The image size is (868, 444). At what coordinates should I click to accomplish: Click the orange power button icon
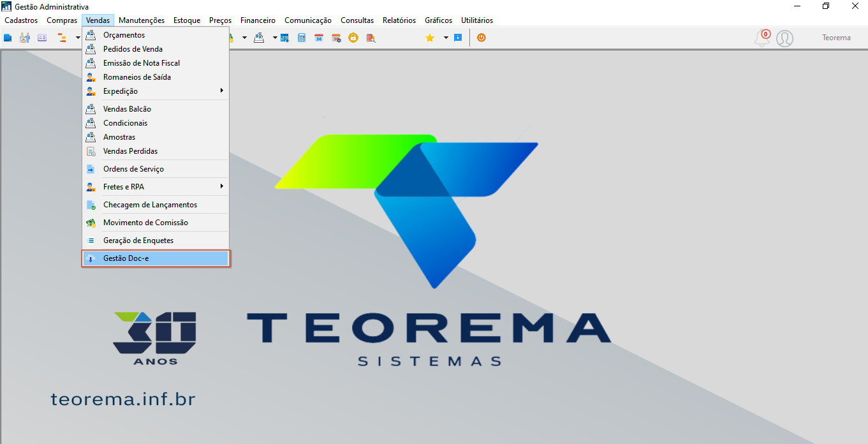pos(482,38)
